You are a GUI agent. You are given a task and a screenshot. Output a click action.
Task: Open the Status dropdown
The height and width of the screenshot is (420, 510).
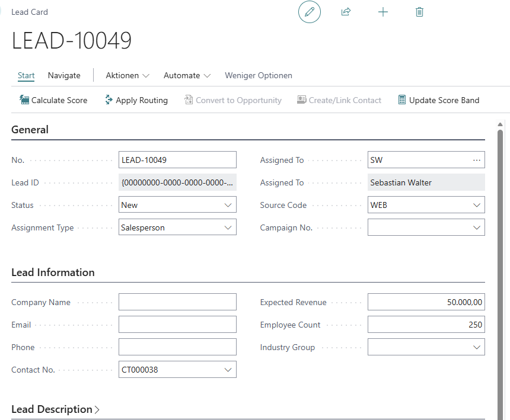[228, 205]
